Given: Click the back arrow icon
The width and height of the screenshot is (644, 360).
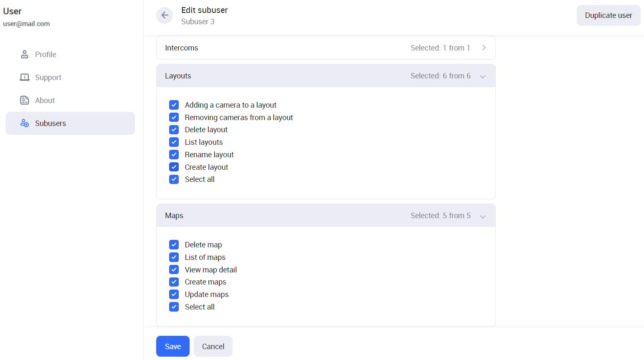Looking at the screenshot, I should point(165,15).
